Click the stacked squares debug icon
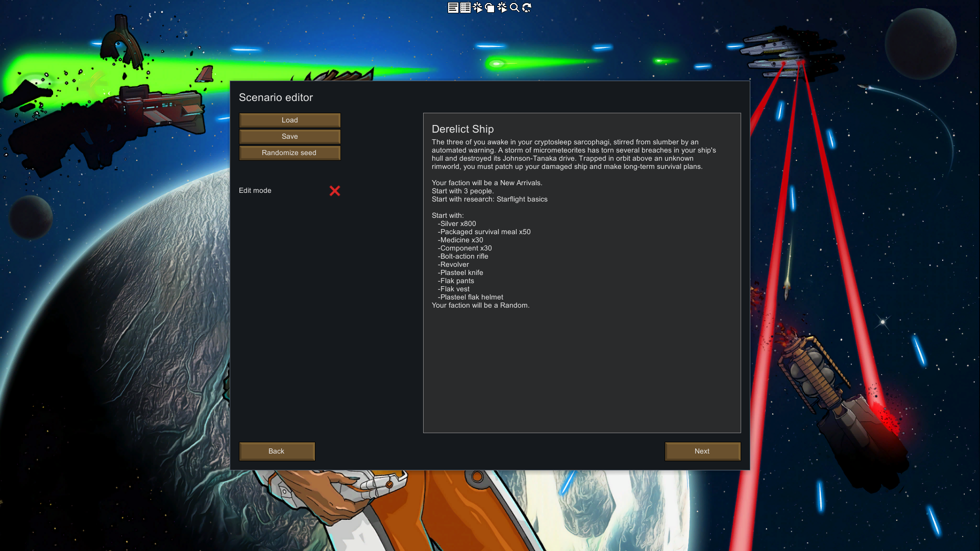Viewport: 980px width, 551px height. tap(489, 8)
